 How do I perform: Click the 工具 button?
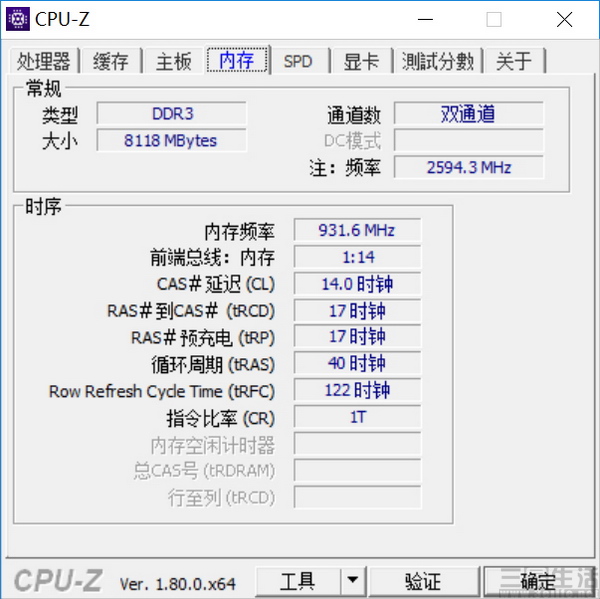tap(298, 581)
